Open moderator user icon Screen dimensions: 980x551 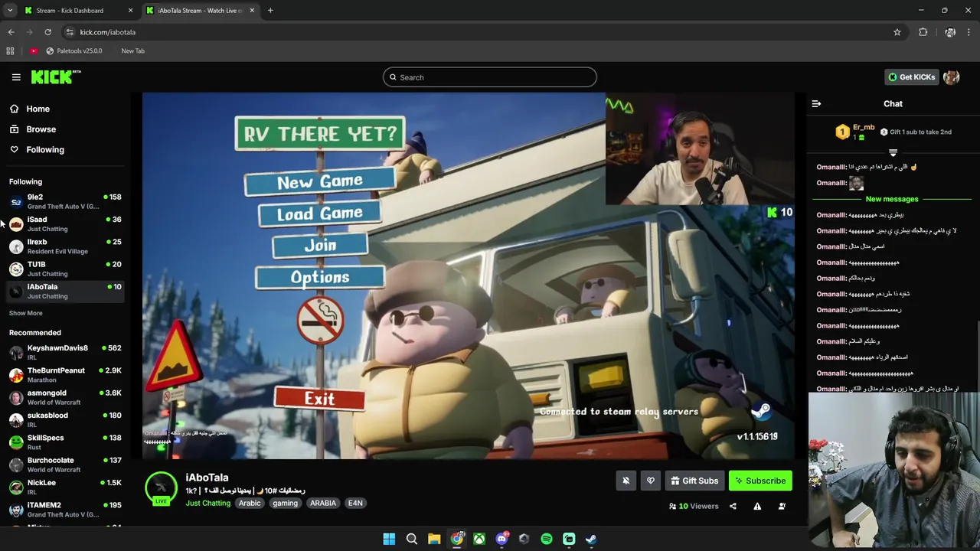(782, 506)
